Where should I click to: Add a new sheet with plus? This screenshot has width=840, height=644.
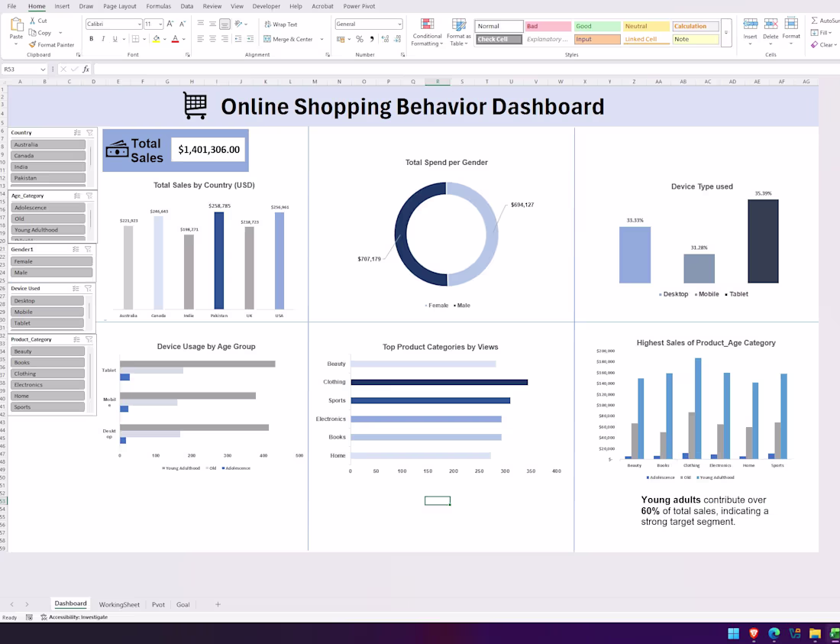click(218, 604)
